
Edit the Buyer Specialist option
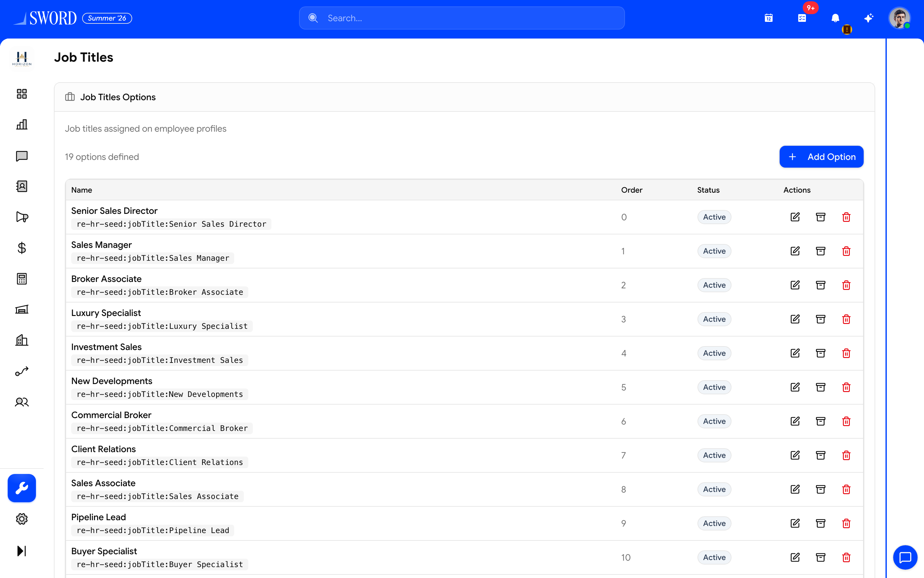coord(795,557)
